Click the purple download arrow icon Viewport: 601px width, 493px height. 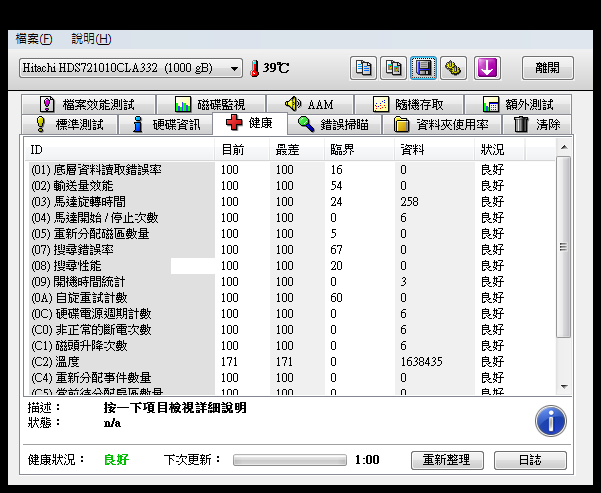[x=487, y=68]
